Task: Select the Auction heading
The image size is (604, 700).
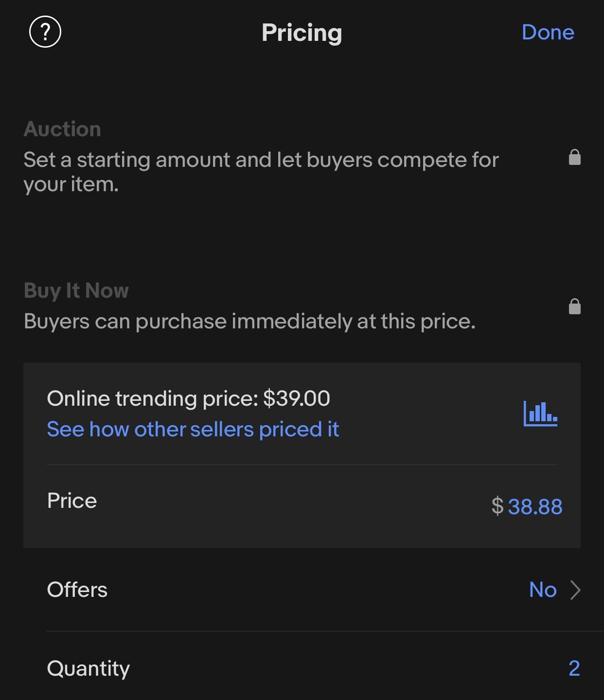Action: (x=62, y=129)
